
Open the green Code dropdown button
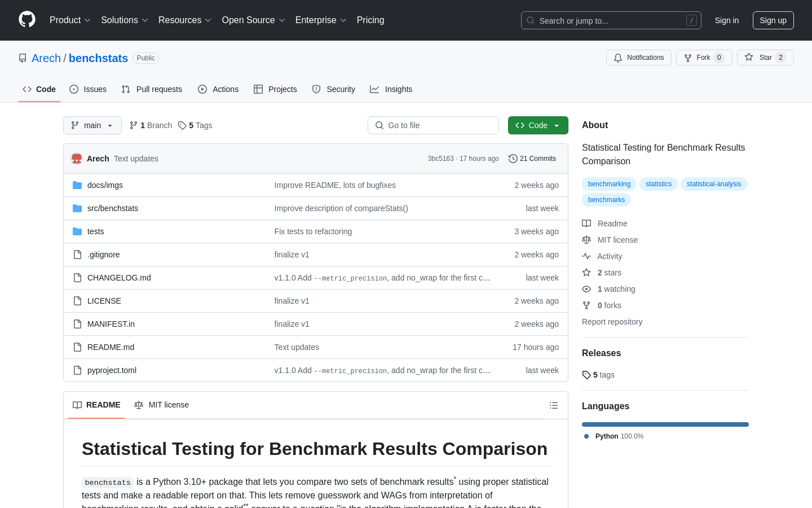click(x=538, y=125)
